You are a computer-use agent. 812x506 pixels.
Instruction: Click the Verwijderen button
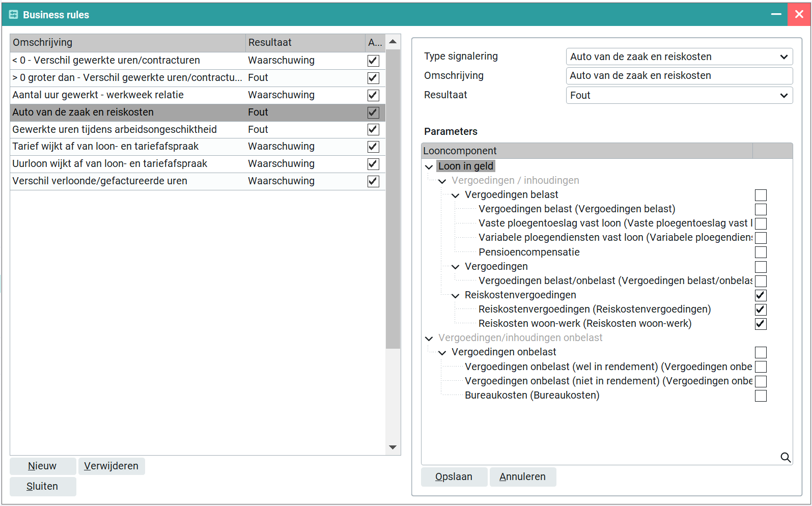[x=111, y=466]
